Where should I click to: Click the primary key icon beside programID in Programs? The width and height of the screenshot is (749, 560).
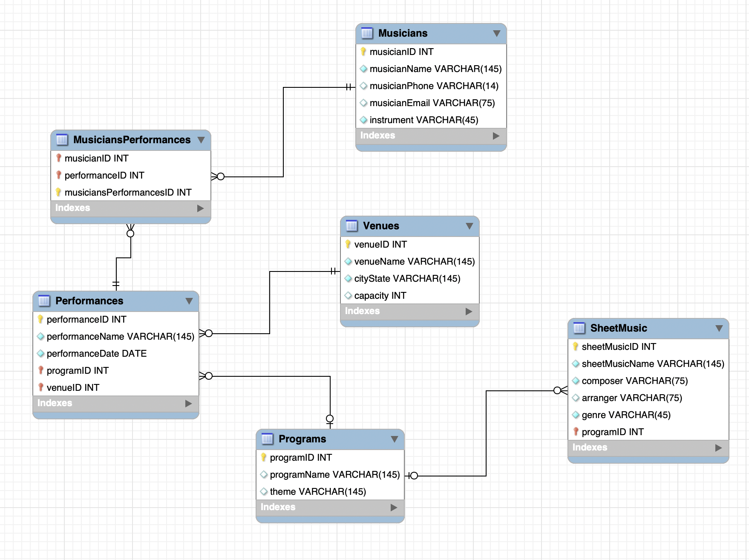(x=264, y=457)
